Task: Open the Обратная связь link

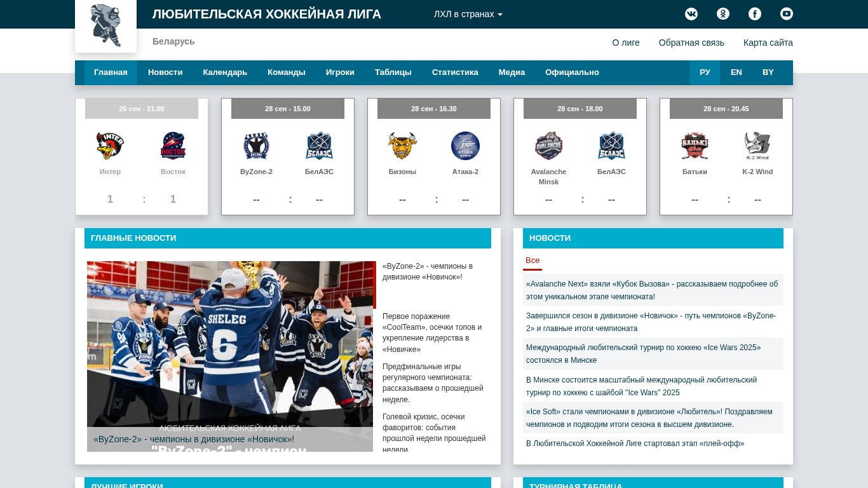Action: tap(691, 43)
